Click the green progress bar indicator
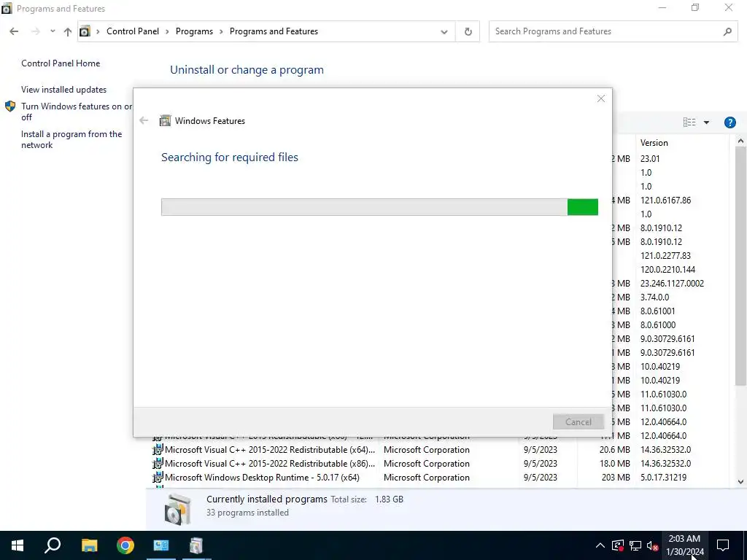Viewport: 747px width, 560px height. [x=583, y=207]
